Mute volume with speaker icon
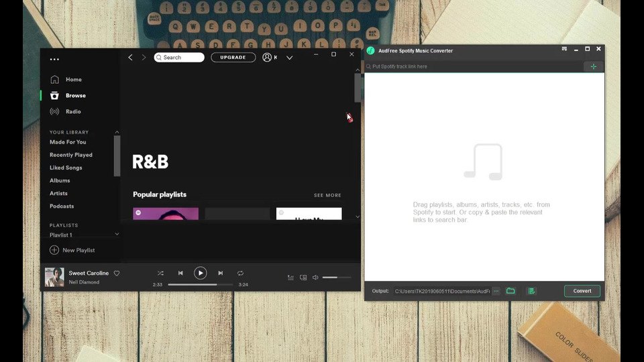This screenshot has height=362, width=644. (x=315, y=278)
